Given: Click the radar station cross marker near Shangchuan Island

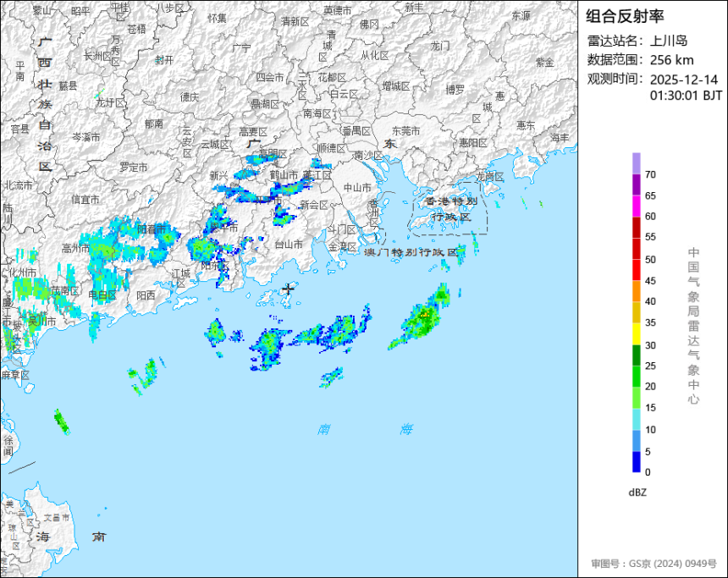Looking at the screenshot, I should 289,289.
